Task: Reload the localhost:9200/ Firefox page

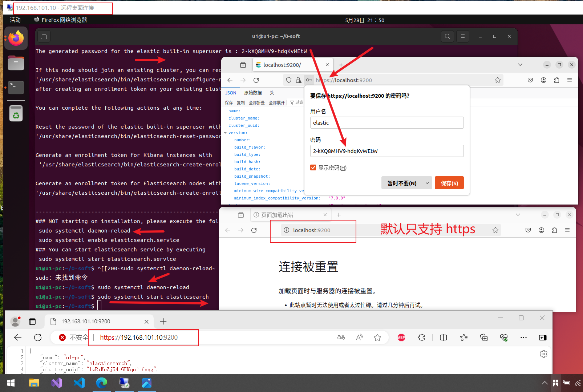Action: click(256, 80)
